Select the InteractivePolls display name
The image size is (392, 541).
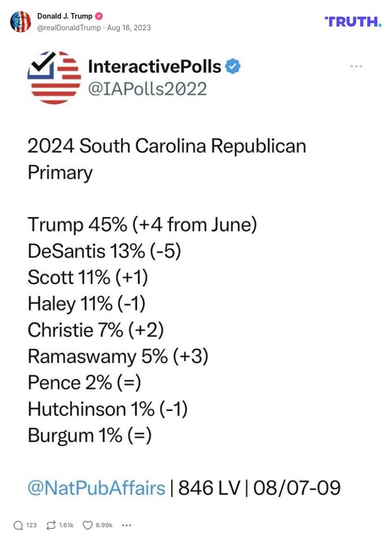click(153, 66)
